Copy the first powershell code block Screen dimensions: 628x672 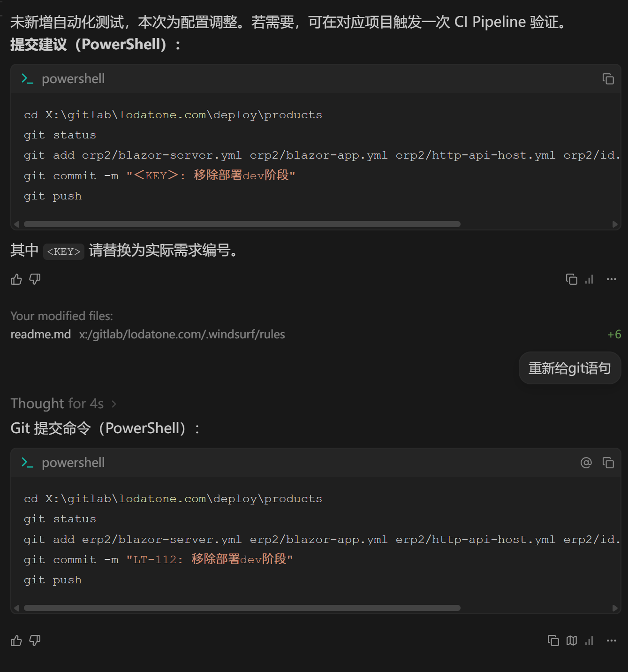(x=608, y=79)
